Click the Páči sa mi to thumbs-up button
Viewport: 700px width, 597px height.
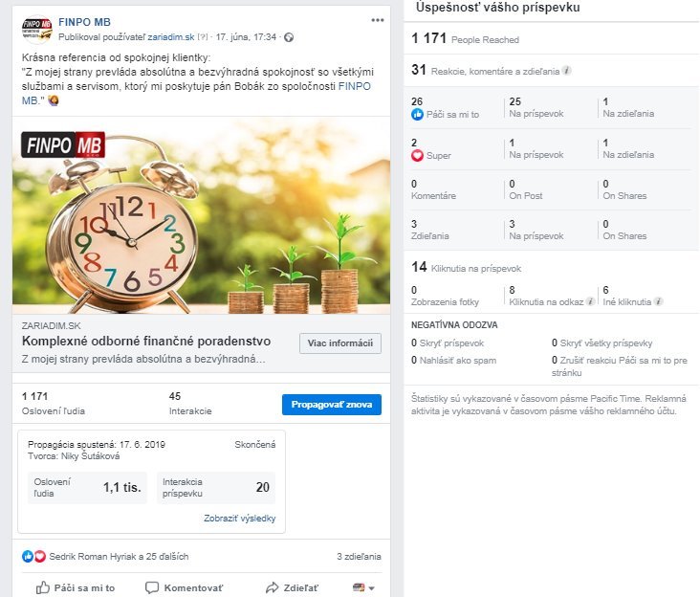(x=76, y=587)
